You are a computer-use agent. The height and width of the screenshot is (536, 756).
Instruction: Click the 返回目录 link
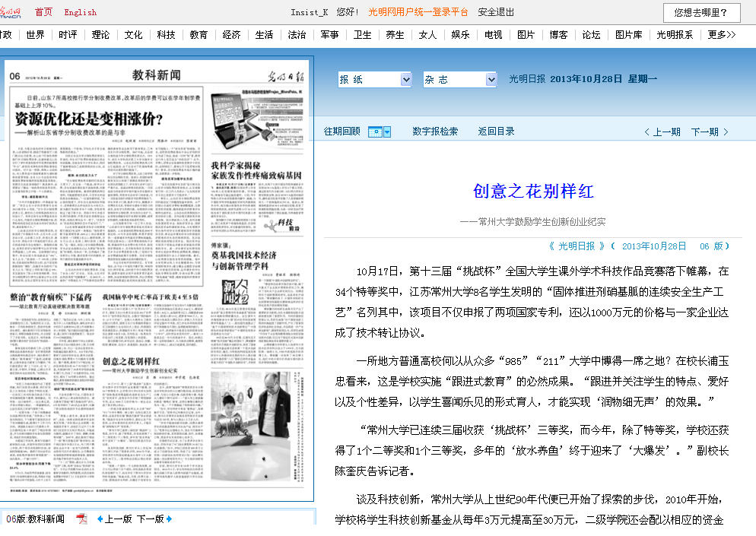click(496, 132)
